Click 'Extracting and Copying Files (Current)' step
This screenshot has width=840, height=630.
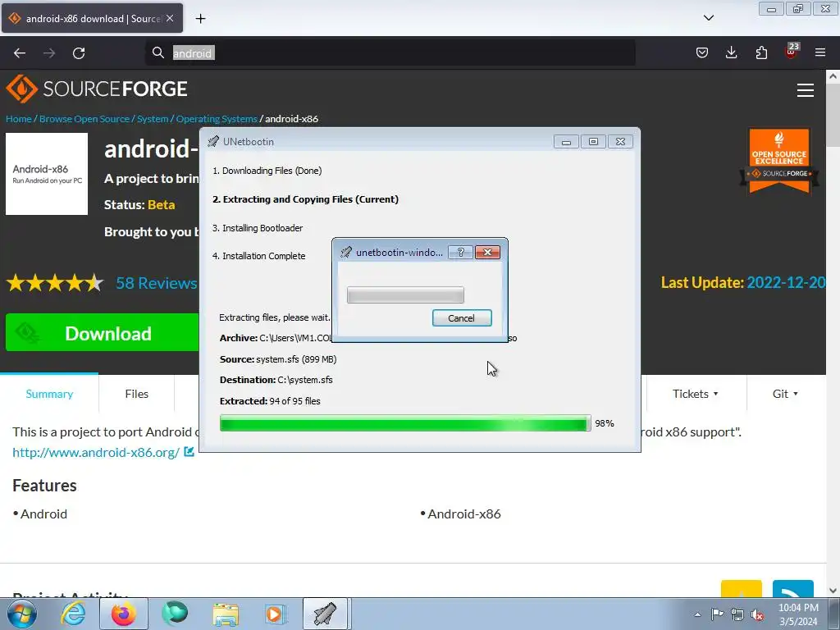tap(305, 199)
